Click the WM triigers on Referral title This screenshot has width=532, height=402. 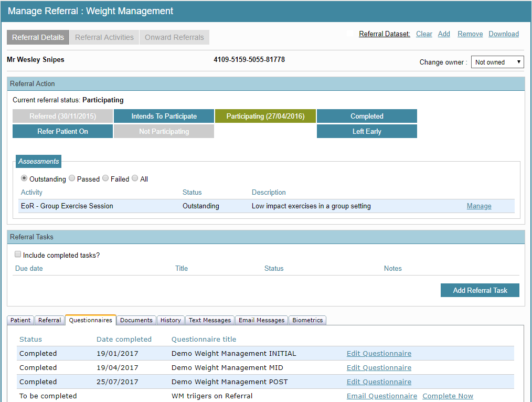[x=212, y=396]
